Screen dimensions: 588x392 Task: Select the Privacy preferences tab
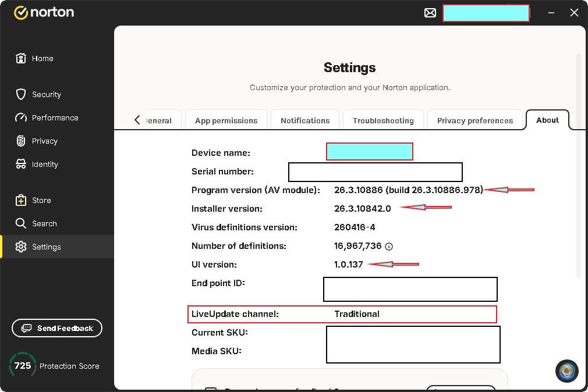tap(475, 120)
